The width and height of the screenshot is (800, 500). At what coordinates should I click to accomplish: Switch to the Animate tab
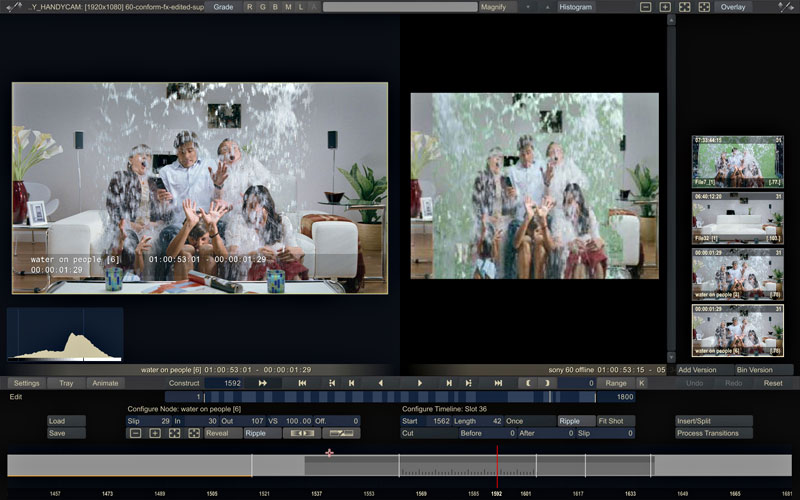pyautogui.click(x=104, y=383)
